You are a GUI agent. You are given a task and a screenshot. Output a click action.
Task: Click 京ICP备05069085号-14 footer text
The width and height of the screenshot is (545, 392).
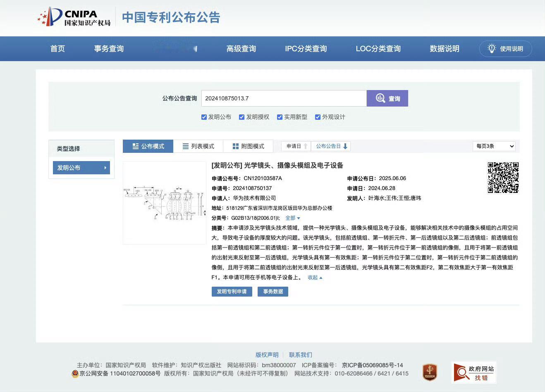point(373,365)
